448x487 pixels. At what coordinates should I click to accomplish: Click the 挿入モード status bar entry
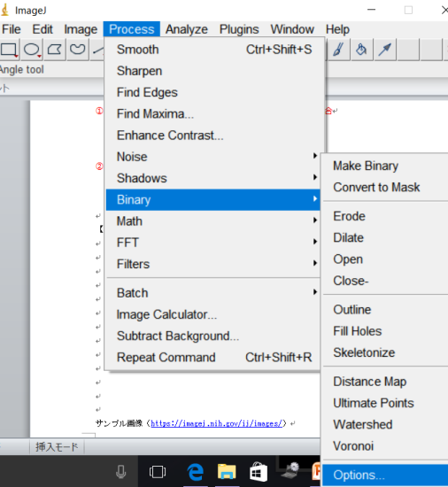coord(57,447)
